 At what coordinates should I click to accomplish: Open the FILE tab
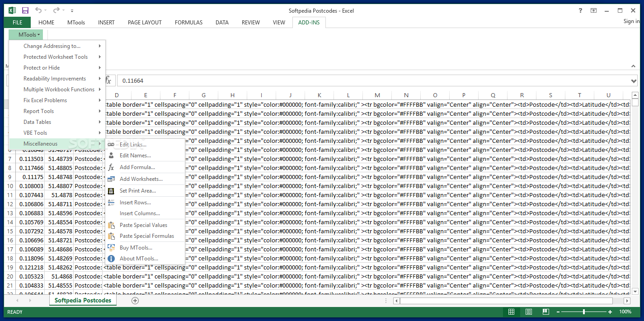17,23
